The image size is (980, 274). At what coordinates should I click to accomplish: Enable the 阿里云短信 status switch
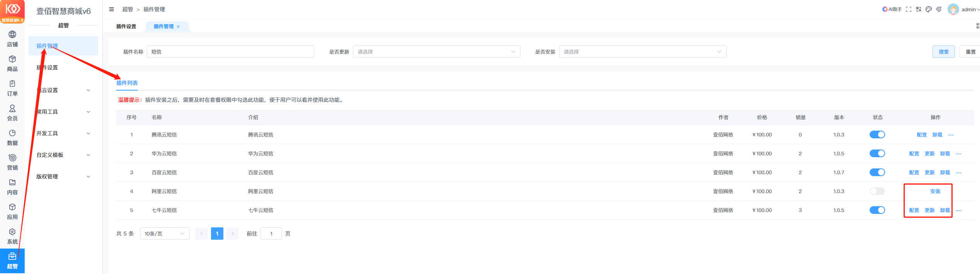[x=877, y=191]
